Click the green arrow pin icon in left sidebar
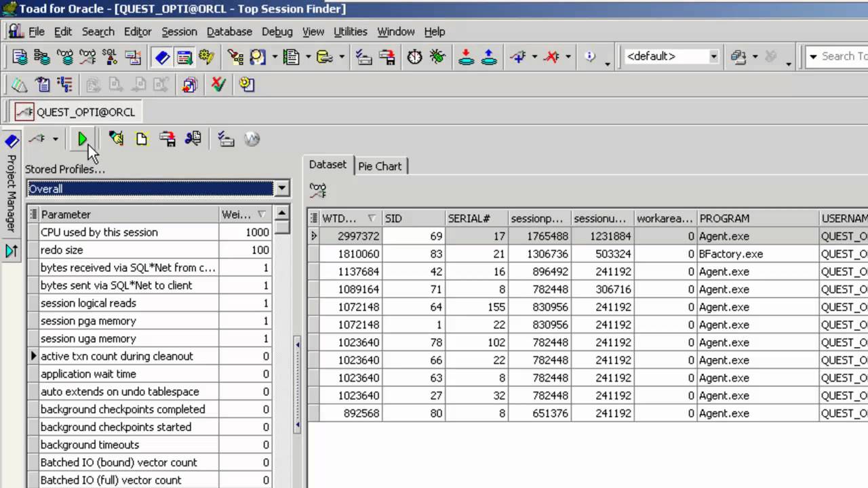The height and width of the screenshot is (488, 868). click(12, 251)
